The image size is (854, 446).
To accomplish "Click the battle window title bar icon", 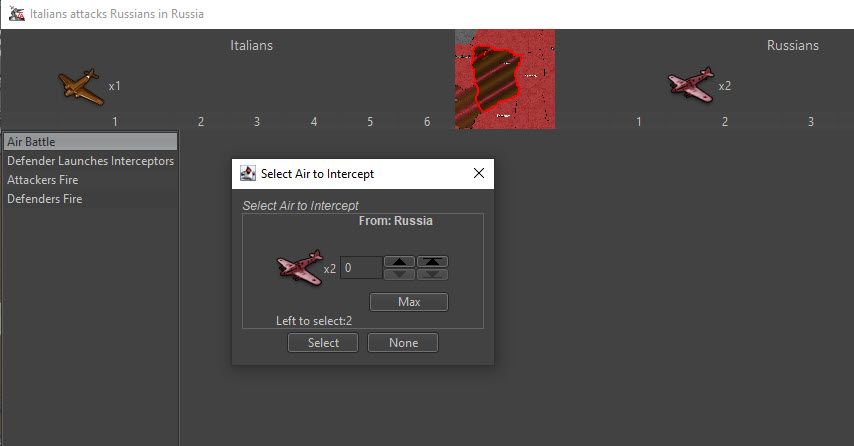I will [x=14, y=14].
